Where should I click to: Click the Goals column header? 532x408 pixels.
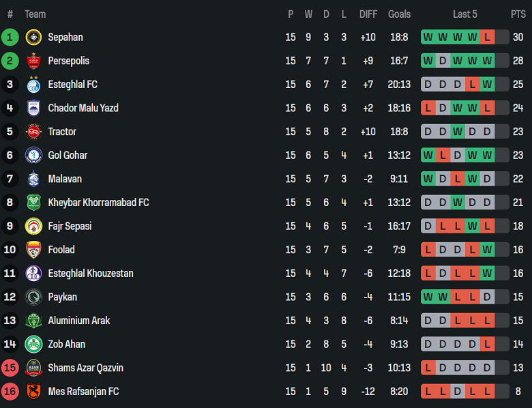point(399,14)
